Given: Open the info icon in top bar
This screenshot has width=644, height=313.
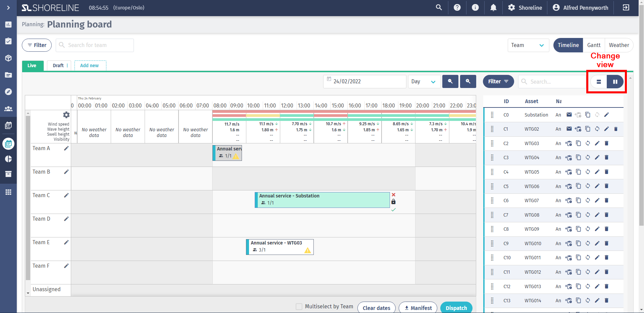Looking at the screenshot, I should pyautogui.click(x=475, y=7).
